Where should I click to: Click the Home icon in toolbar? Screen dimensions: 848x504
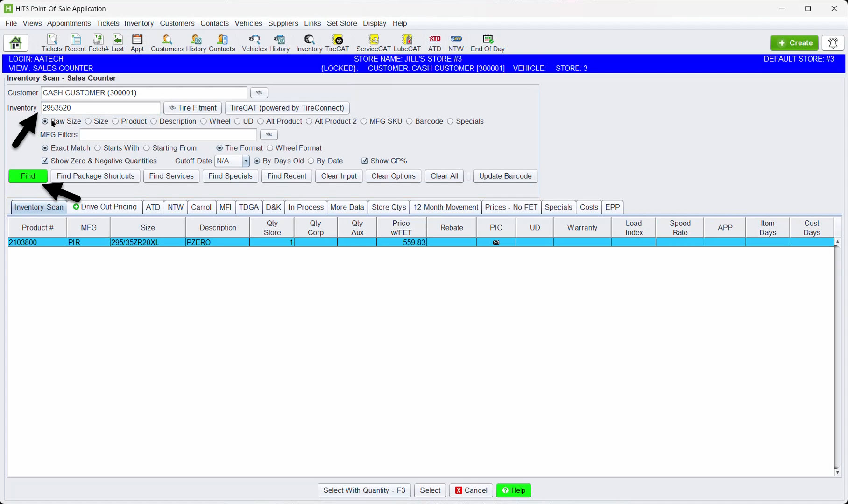[15, 43]
